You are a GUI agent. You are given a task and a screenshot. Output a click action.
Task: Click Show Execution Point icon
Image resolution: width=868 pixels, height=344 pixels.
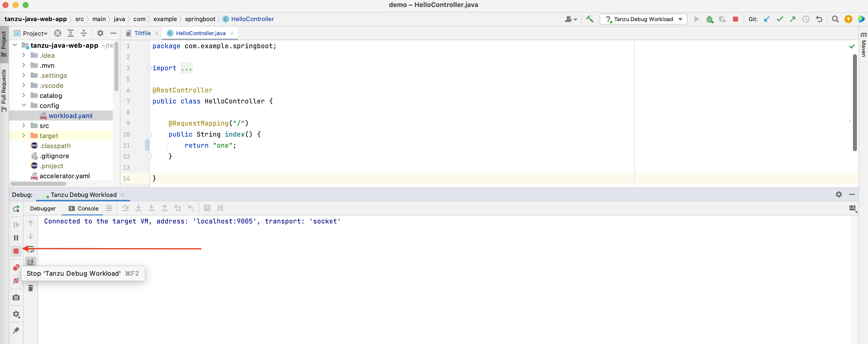[x=108, y=208]
